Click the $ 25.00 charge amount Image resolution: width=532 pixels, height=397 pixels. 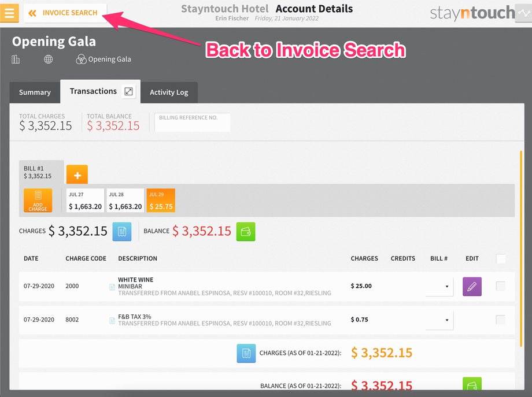click(x=361, y=286)
